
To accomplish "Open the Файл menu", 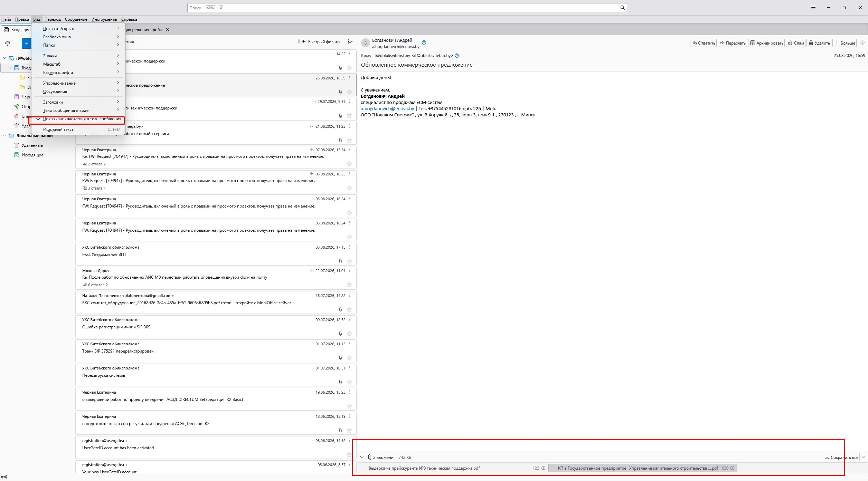I will coord(6,19).
